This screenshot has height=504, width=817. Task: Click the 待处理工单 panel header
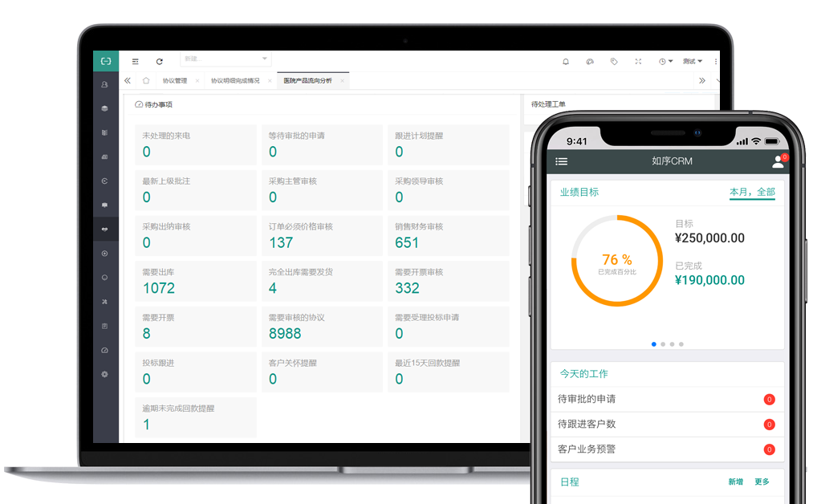(548, 104)
